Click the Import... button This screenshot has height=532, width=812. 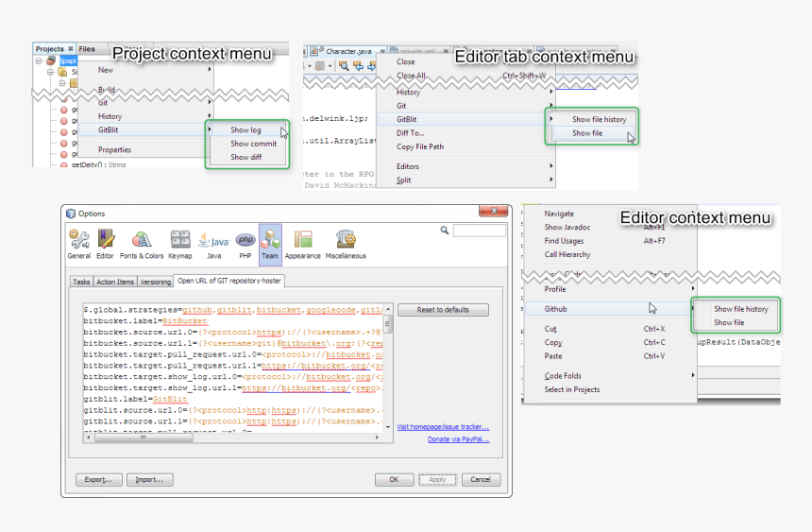click(x=149, y=480)
